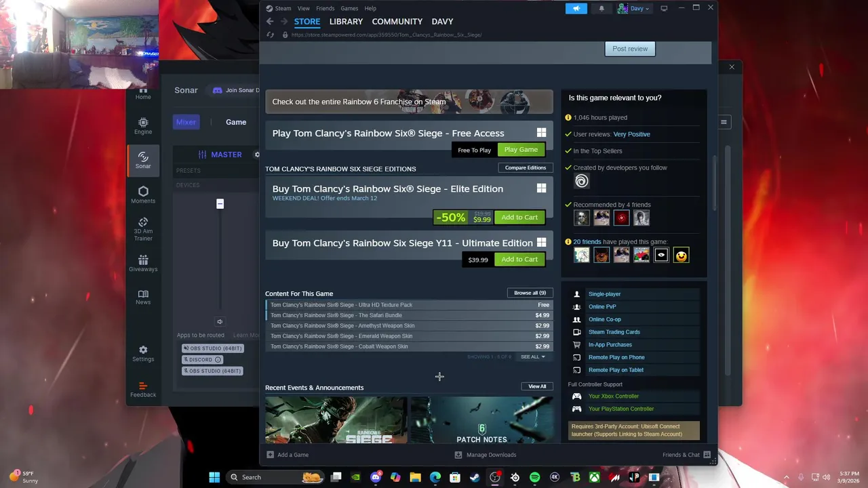Mute the Sonar master channel speaker
Image resolution: width=868 pixels, height=488 pixels.
[x=220, y=322]
